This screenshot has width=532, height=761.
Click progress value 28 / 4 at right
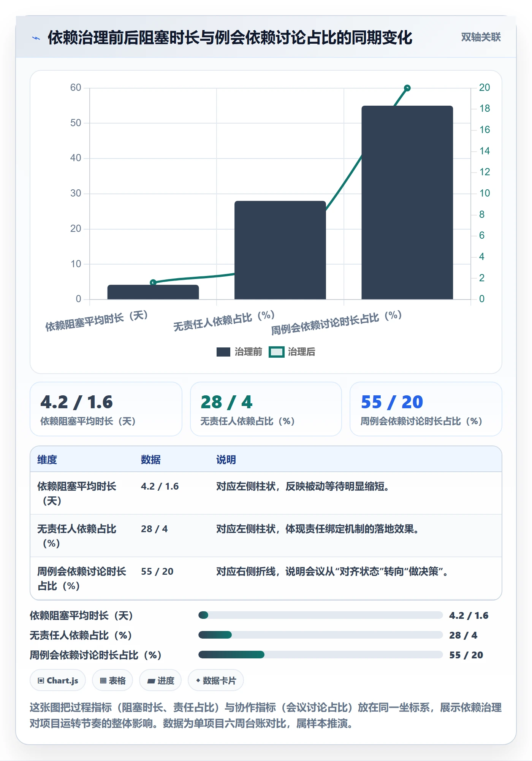tap(463, 635)
